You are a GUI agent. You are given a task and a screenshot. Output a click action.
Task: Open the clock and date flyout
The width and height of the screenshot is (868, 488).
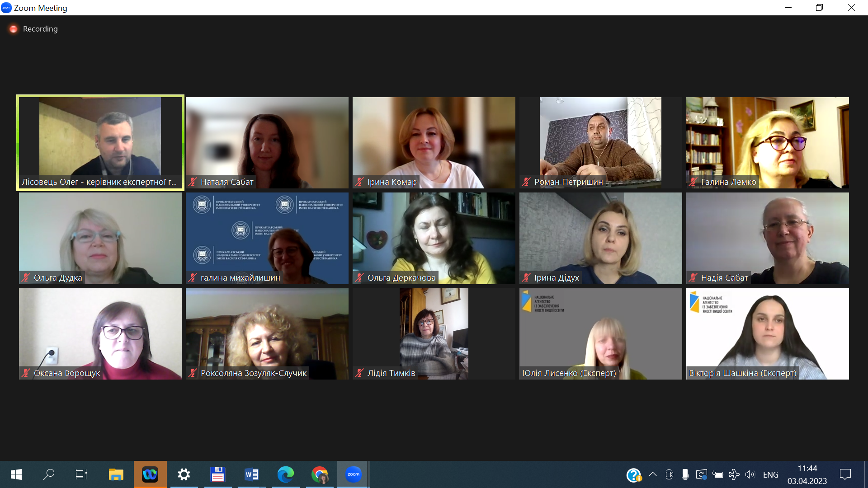(807, 474)
